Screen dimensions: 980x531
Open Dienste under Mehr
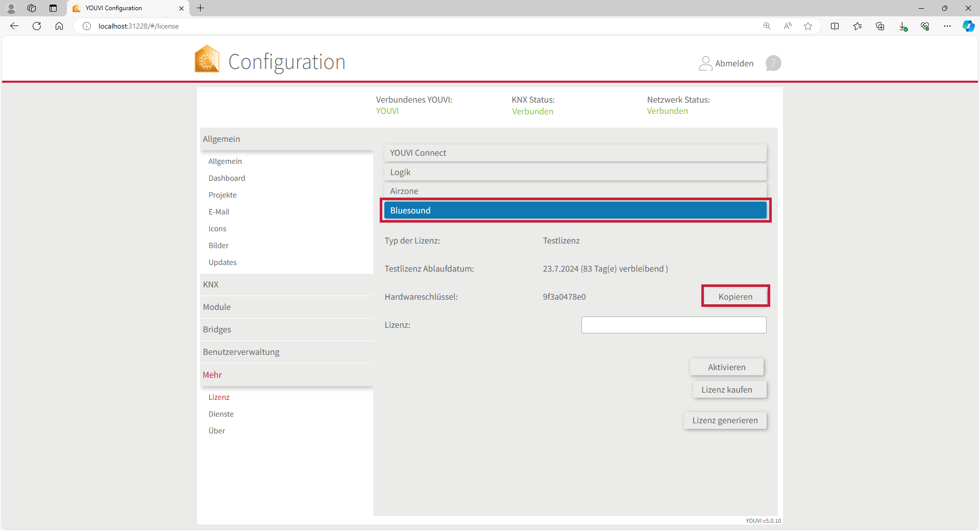(221, 414)
